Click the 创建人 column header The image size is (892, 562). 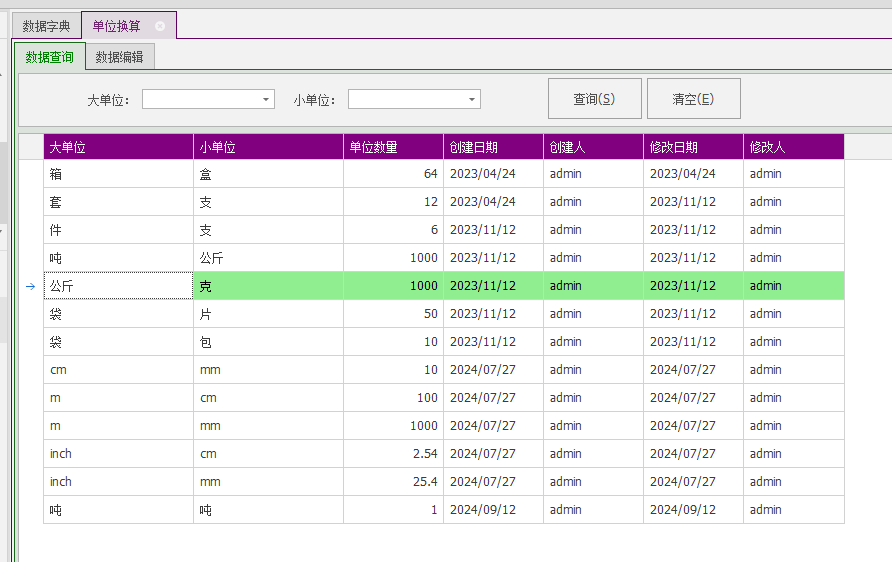pos(593,147)
